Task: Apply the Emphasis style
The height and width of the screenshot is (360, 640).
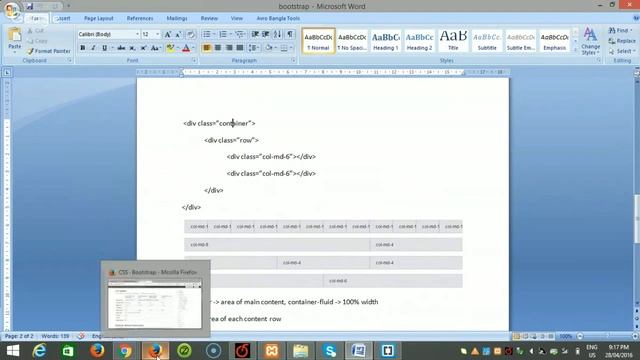Action: coord(554,40)
